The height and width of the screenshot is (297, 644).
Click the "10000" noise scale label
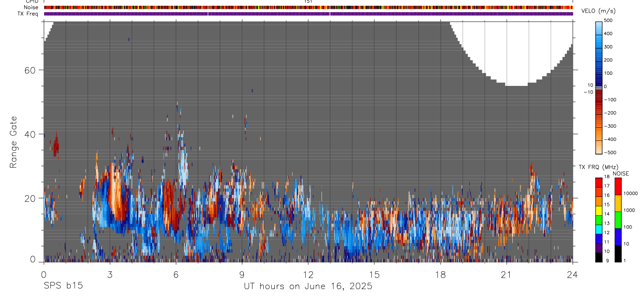(630, 193)
